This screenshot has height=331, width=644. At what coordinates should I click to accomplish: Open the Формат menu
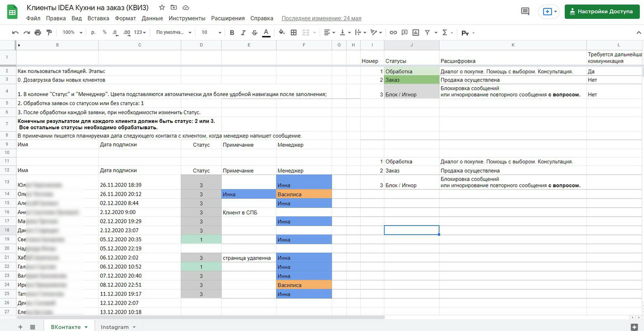tap(126, 18)
